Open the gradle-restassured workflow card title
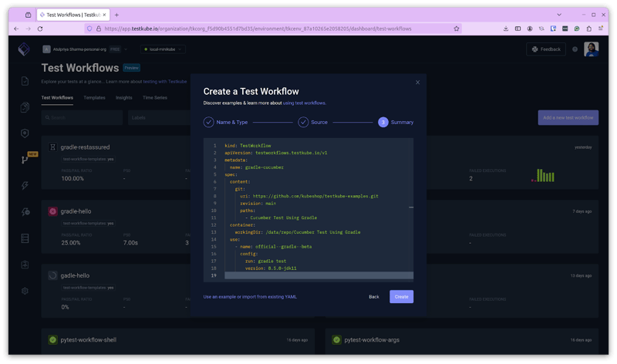The height and width of the screenshot is (364, 617). (x=85, y=147)
